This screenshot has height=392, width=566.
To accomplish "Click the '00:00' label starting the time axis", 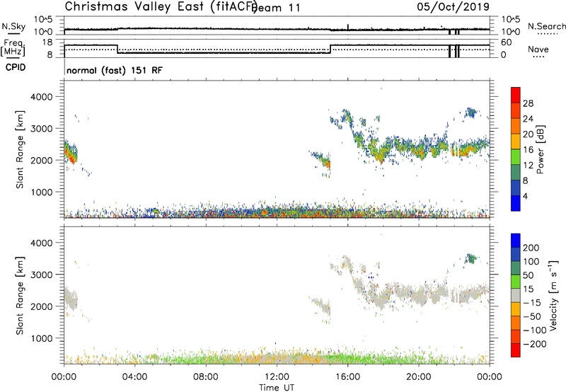I will click(64, 377).
